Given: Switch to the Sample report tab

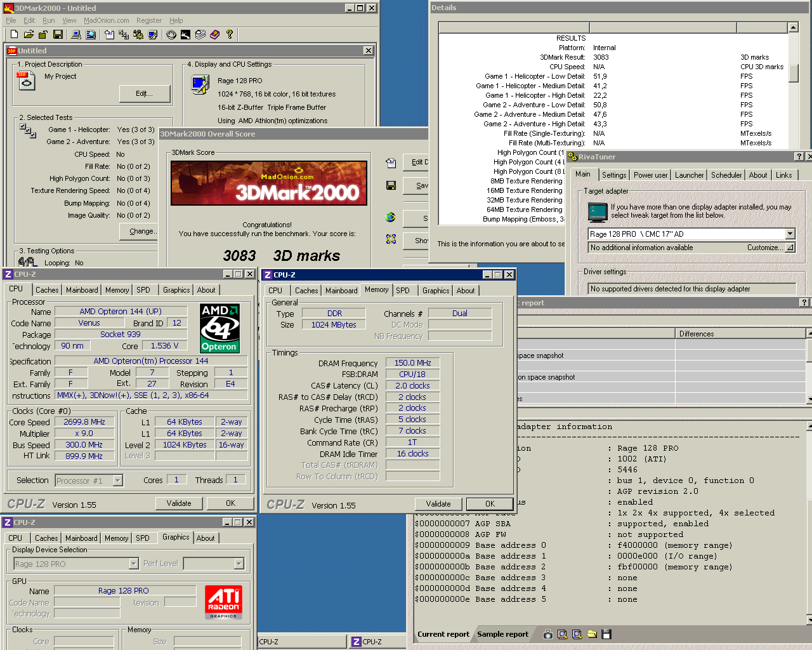Looking at the screenshot, I should 502,634.
